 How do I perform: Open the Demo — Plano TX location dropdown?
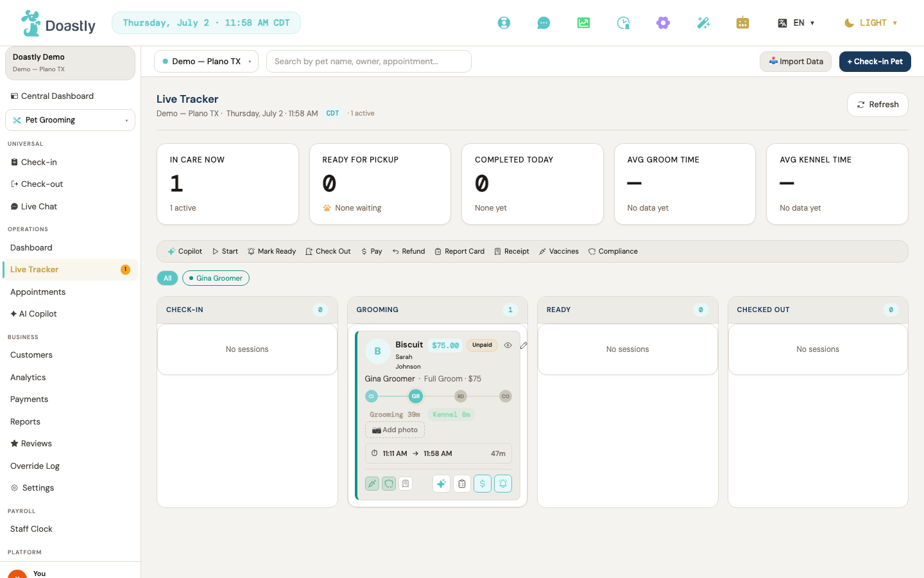click(206, 62)
